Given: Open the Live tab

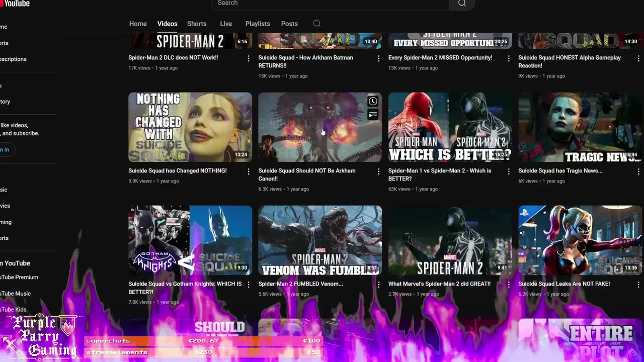Looking at the screenshot, I should [x=226, y=24].
